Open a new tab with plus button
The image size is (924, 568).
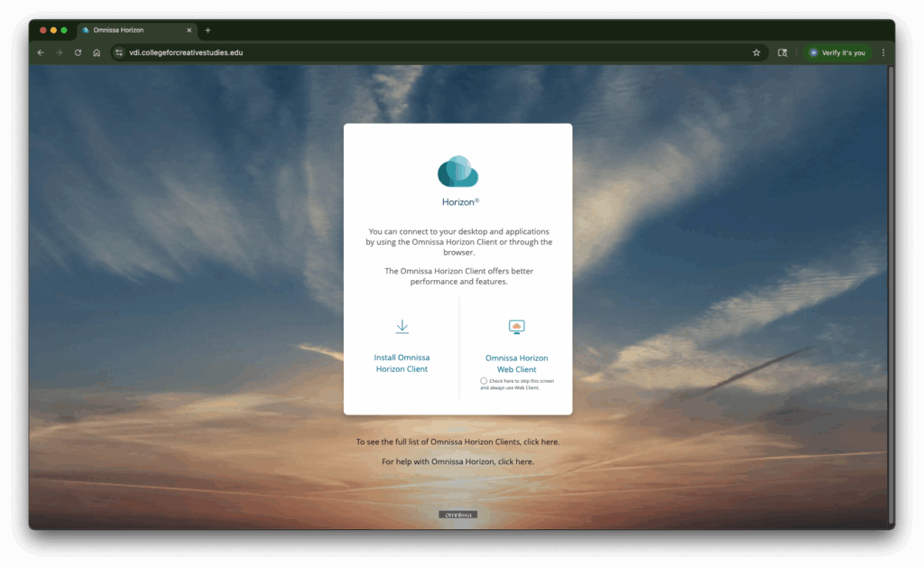pos(208,30)
